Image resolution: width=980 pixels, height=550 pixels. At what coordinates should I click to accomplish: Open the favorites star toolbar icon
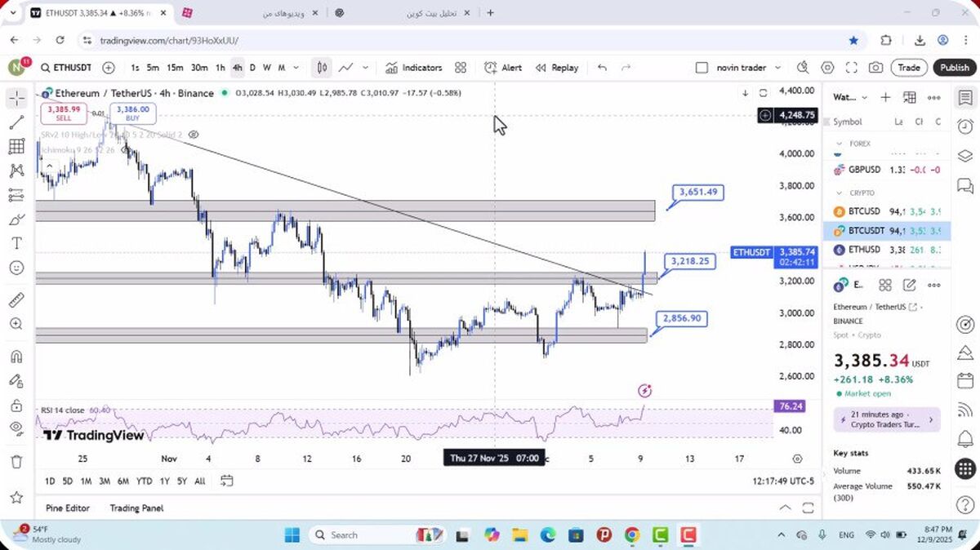pyautogui.click(x=16, y=497)
